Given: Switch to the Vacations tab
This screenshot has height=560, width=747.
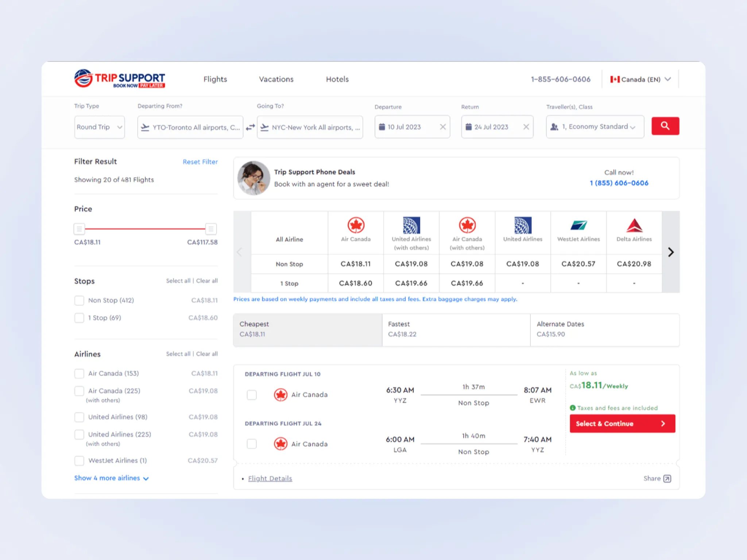Looking at the screenshot, I should click(x=276, y=79).
